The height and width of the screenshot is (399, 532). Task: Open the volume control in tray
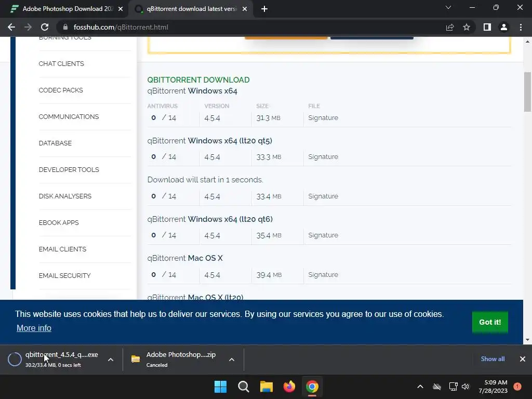click(x=465, y=387)
